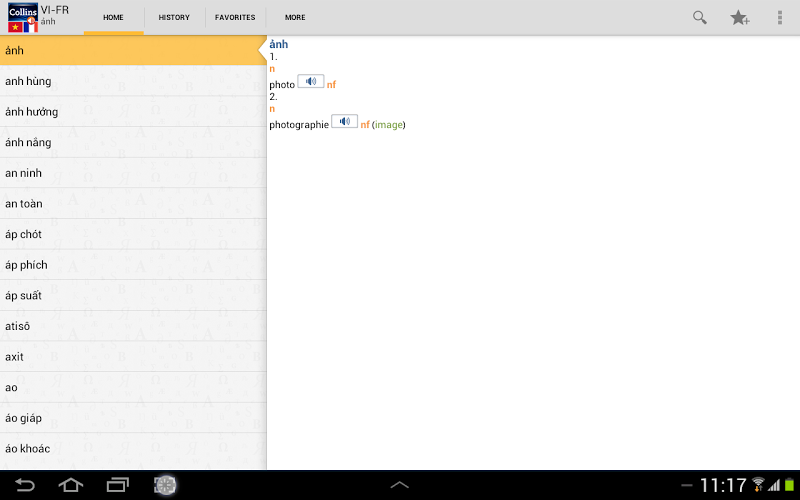800x500 pixels.
Task: Tap the screenshot capture icon in navigation bar
Action: pos(165,485)
